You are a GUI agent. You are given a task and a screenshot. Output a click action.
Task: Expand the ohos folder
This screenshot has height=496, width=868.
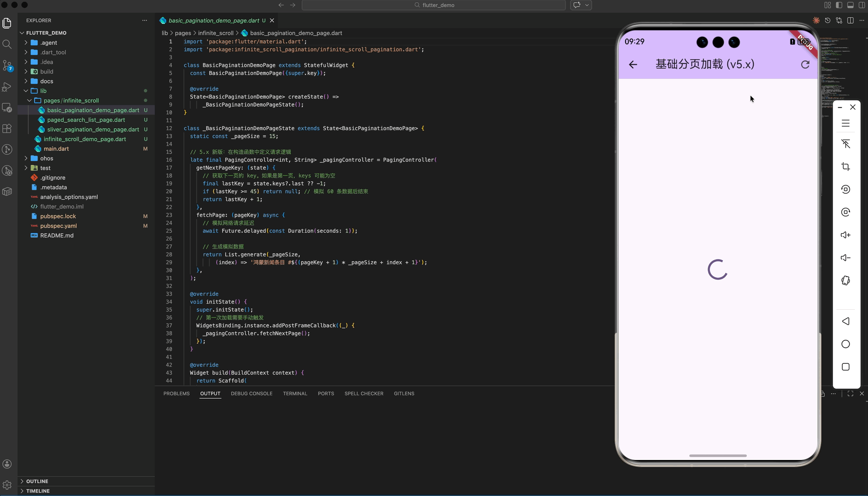(46, 158)
